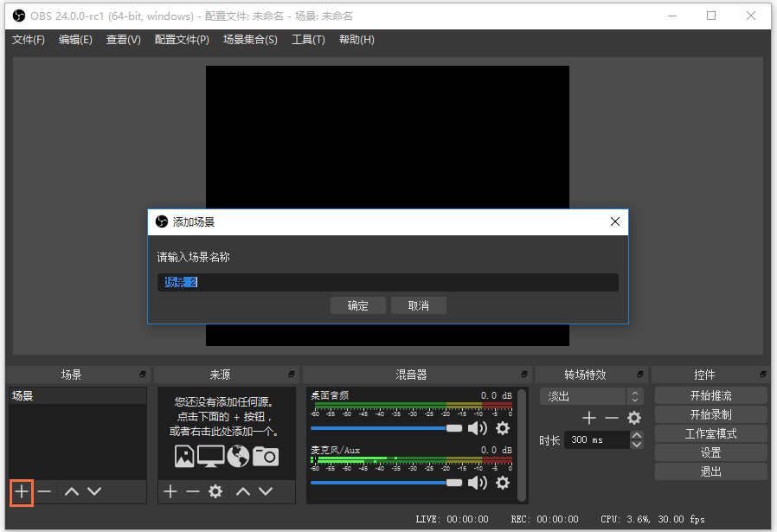Screen dimensions: 777x532
Task: Open 设置 settings button
Action: tap(711, 452)
